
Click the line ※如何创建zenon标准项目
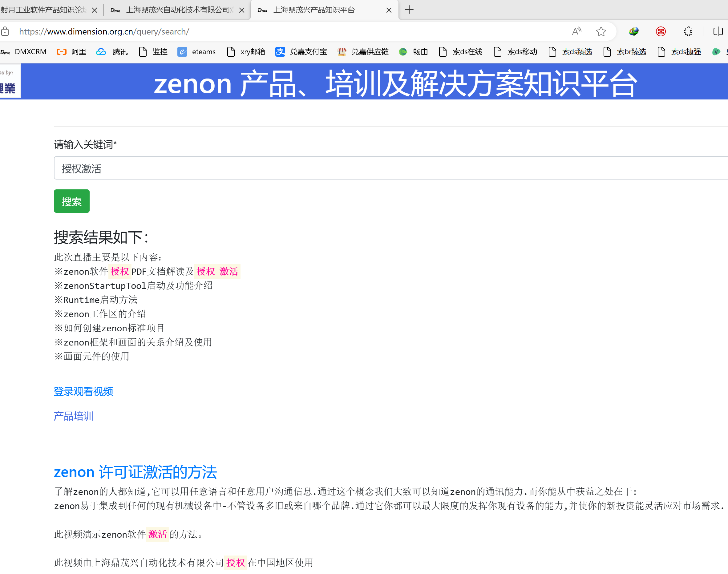coord(110,328)
